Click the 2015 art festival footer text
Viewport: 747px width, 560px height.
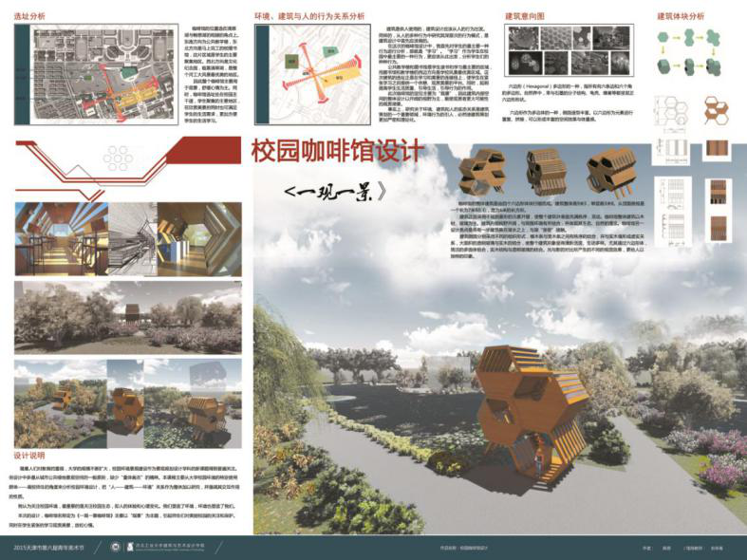click(x=53, y=548)
